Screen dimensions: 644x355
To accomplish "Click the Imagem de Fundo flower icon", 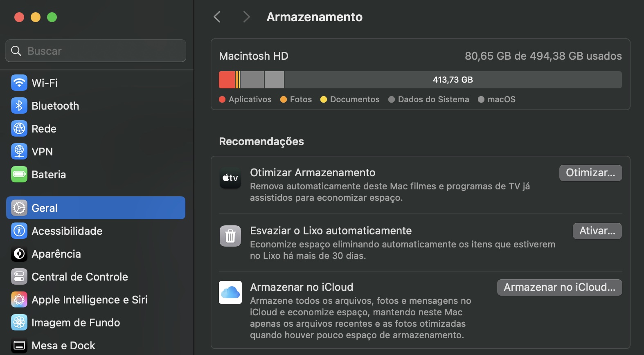I will tap(19, 322).
